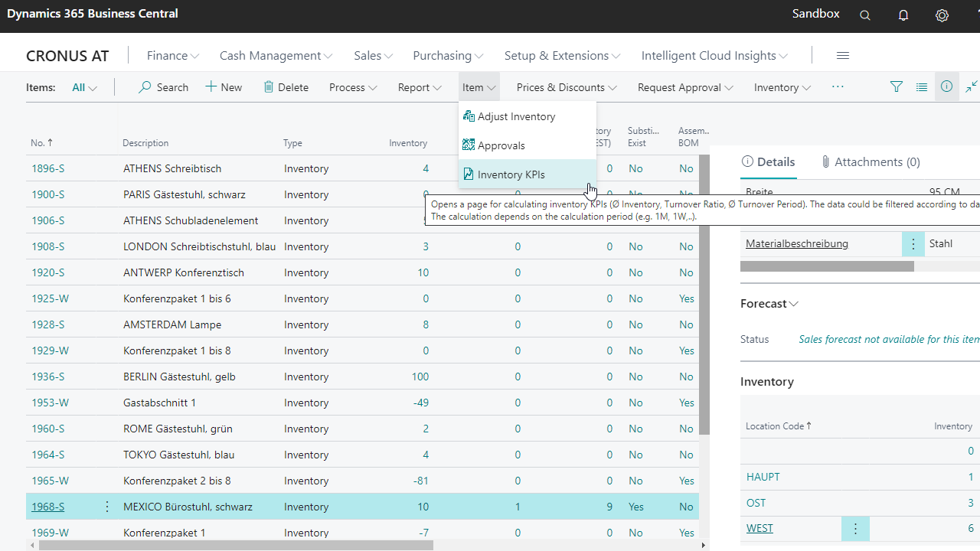Click the filter funnel icon
This screenshot has height=551, width=980.
897,87
